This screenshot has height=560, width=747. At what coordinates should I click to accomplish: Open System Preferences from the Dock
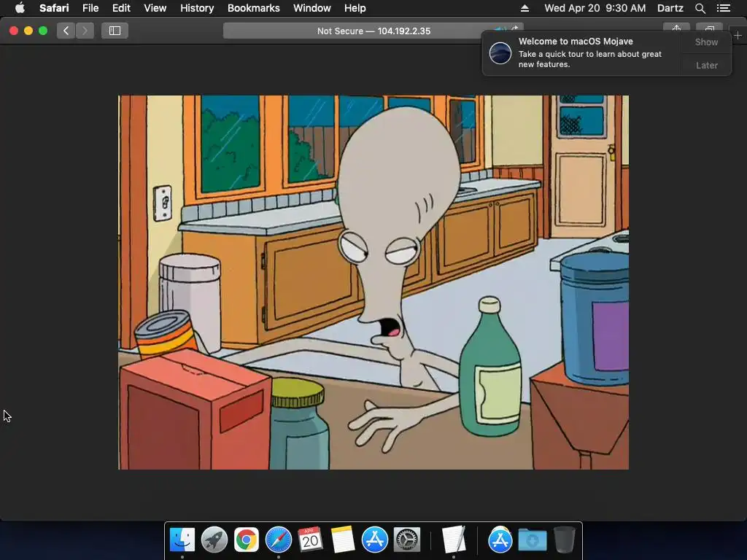(406, 540)
